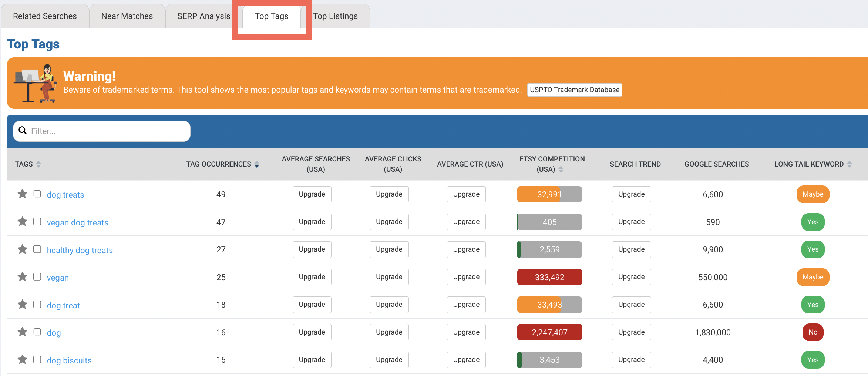Click Average CTR Upgrade for dog biscuits
The image size is (868, 376).
point(466,360)
